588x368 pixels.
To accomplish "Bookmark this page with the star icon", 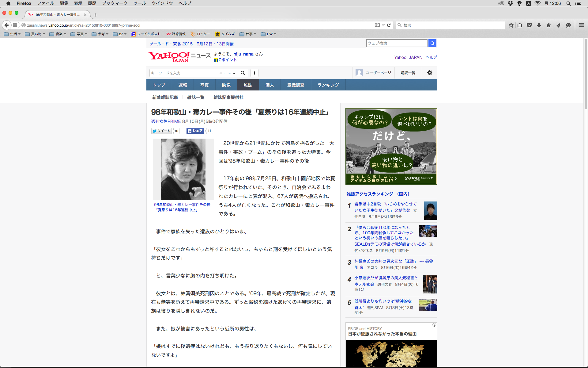I will click(x=511, y=25).
